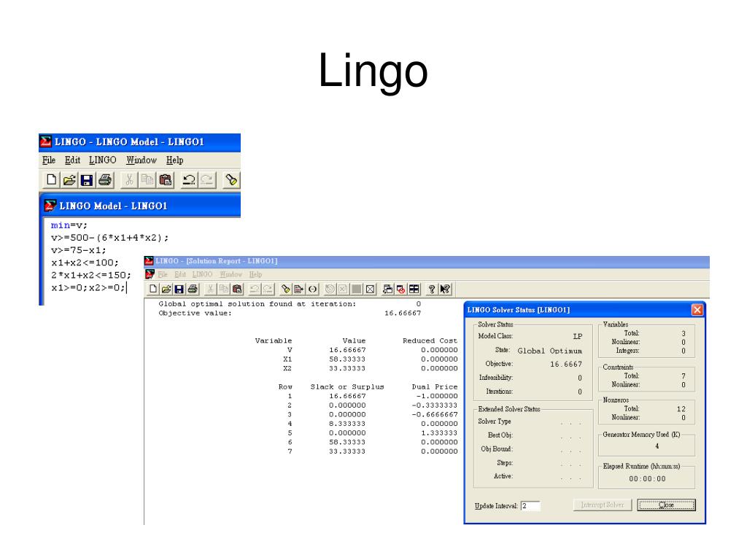Click Solve target icon in Solution Report toolbar
This screenshot has height=560, width=747.
(330, 289)
